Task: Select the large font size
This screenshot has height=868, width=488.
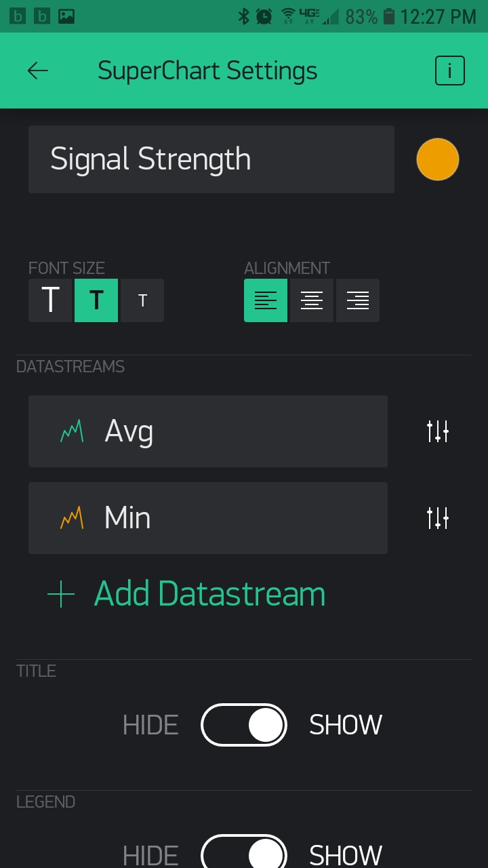Action: (50, 300)
